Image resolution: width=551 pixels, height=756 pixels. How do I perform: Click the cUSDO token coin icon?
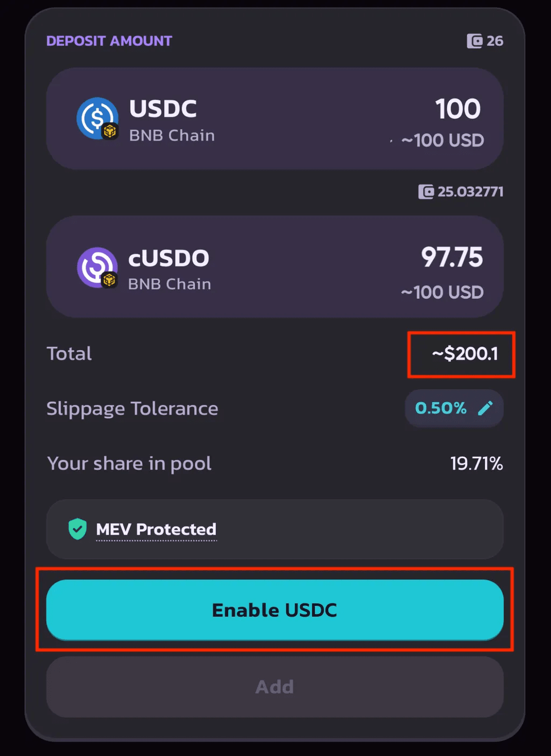97,267
